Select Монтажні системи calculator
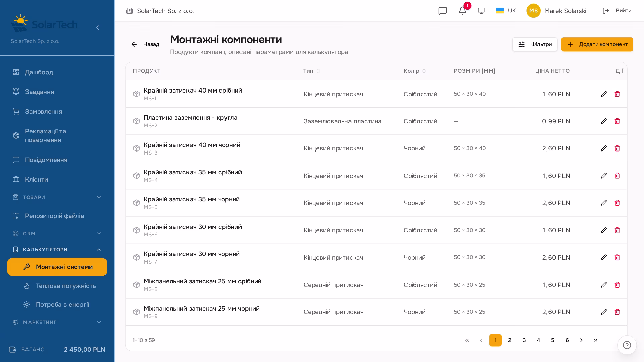This screenshot has width=644, height=362. (x=57, y=267)
